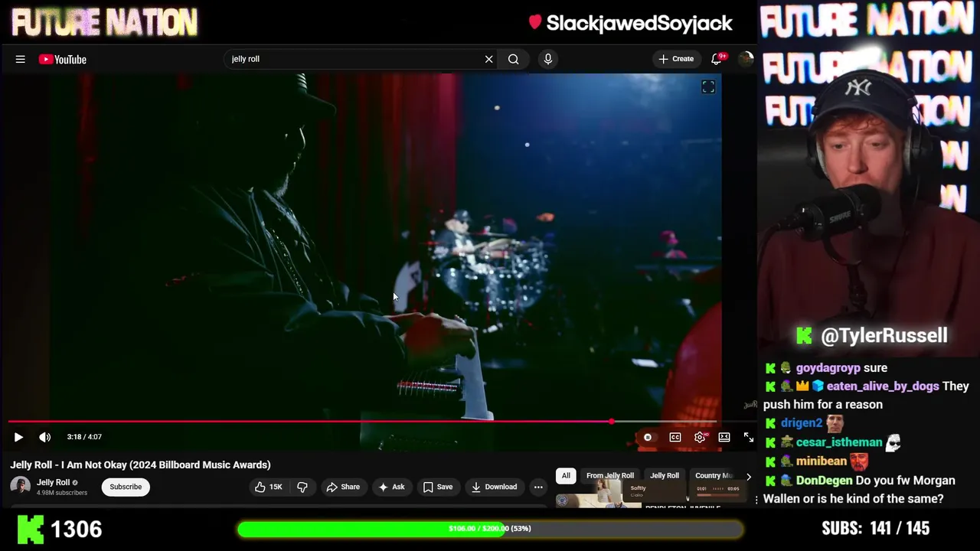The image size is (980, 551).
Task: Enter full screen mode
Action: 749,437
